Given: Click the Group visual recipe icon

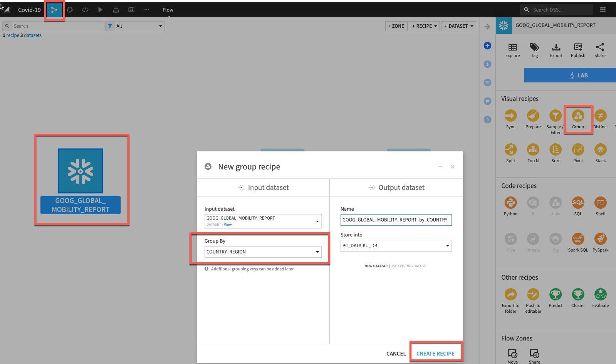Looking at the screenshot, I should 578,116.
